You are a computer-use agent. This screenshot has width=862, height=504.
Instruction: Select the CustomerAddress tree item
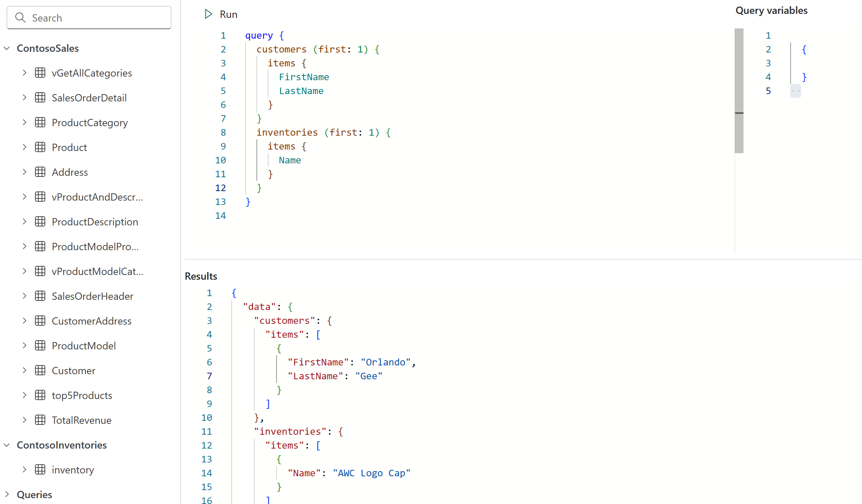tap(92, 321)
